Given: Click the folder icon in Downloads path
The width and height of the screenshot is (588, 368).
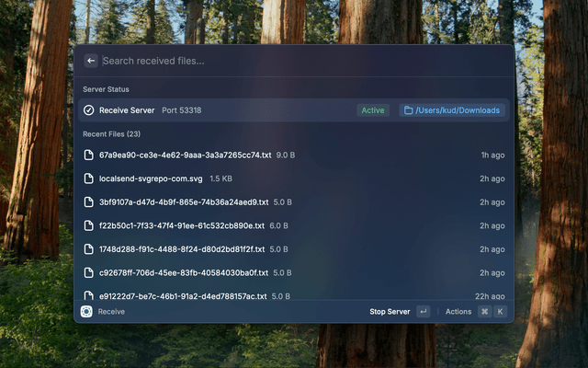Looking at the screenshot, I should click(408, 110).
